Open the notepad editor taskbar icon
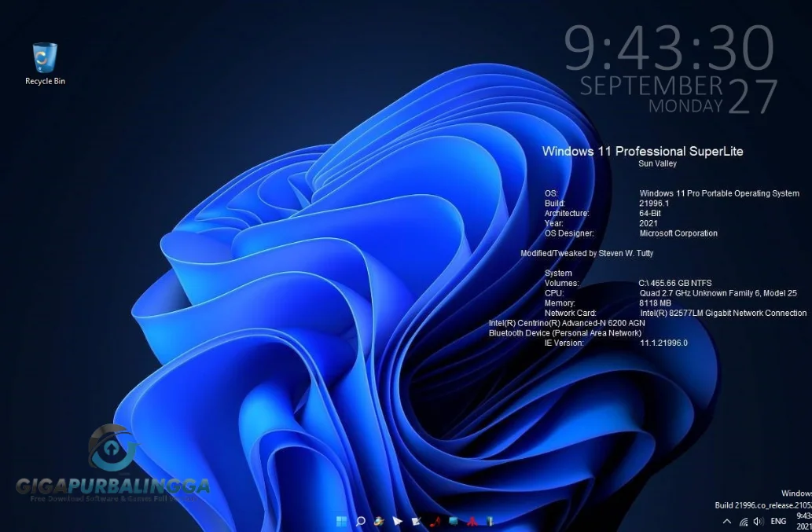 tap(417, 521)
